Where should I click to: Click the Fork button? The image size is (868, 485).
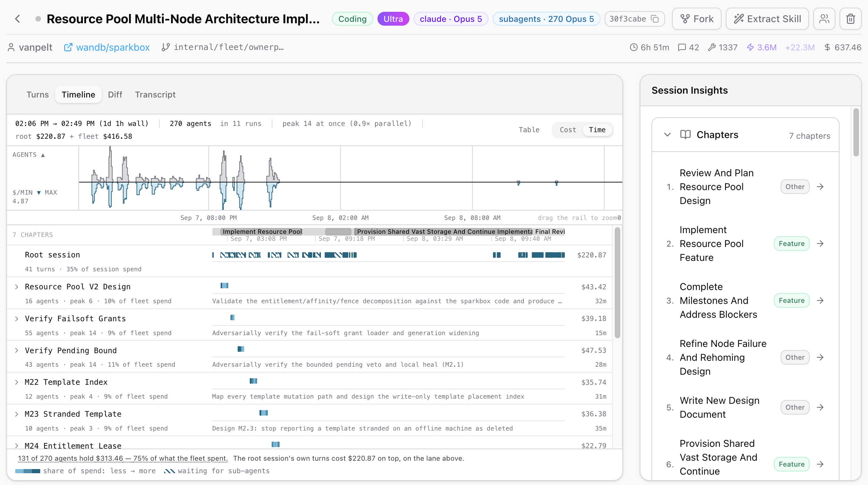coord(697,19)
